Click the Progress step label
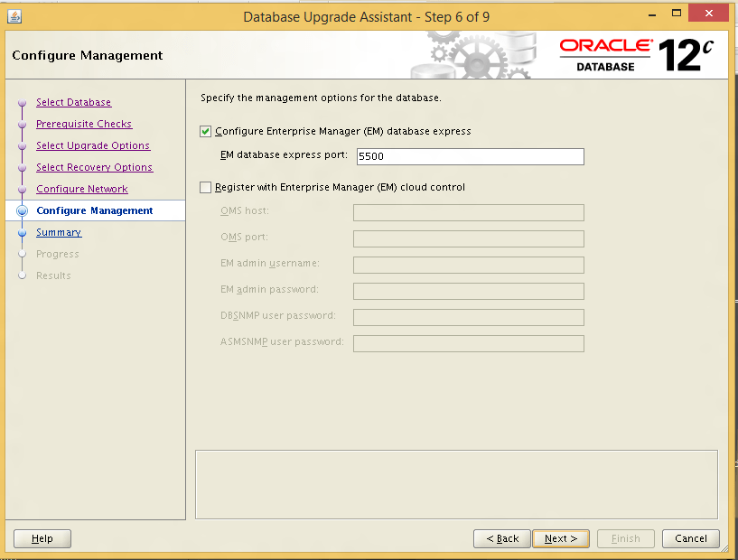 click(x=58, y=254)
